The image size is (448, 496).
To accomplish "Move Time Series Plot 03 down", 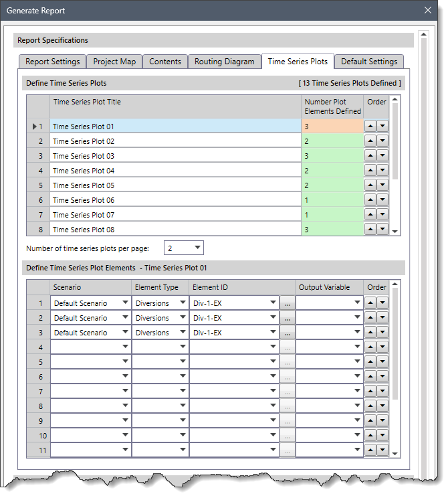I will 382,155.
